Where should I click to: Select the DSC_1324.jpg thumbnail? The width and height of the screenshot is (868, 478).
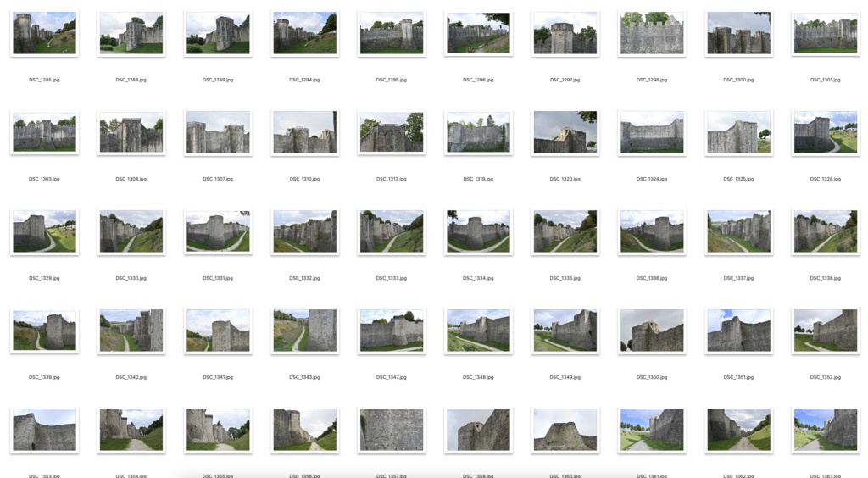tap(652, 132)
